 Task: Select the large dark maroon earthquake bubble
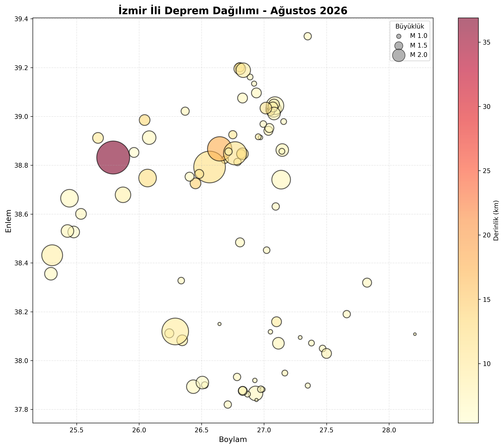click(x=113, y=157)
